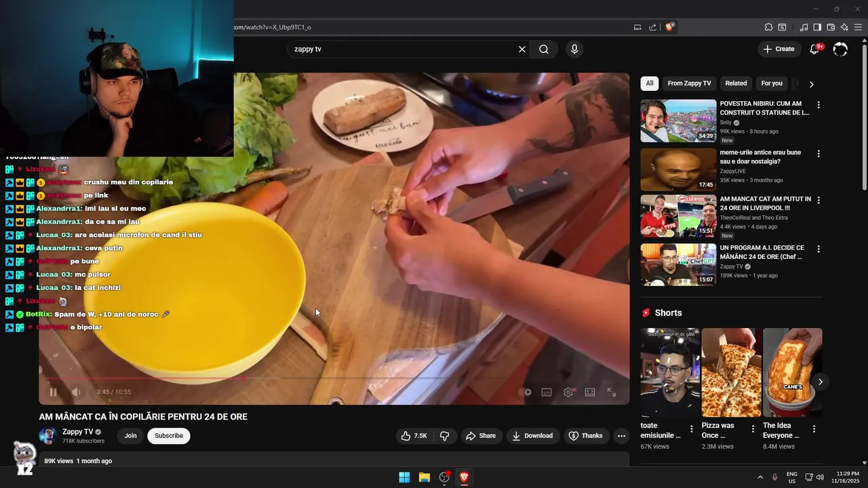Show hidden system tray icons
Viewport: 868px width, 488px height.
pyautogui.click(x=760, y=477)
